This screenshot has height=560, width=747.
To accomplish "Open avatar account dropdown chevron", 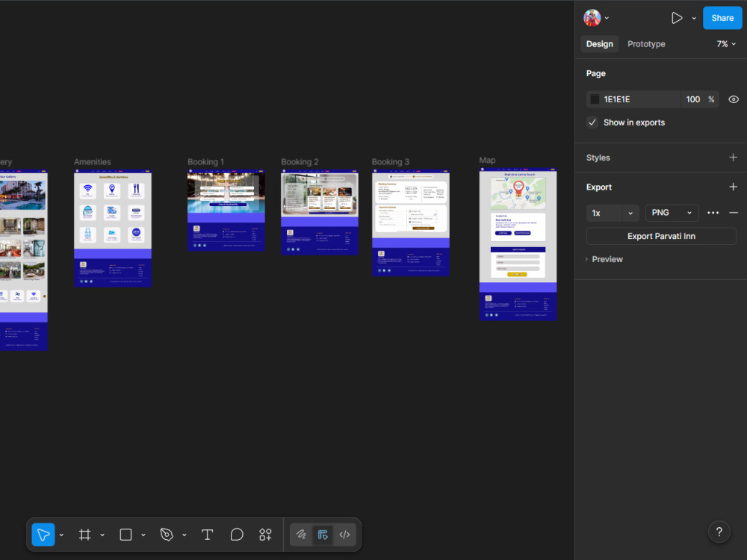I will pyautogui.click(x=607, y=18).
